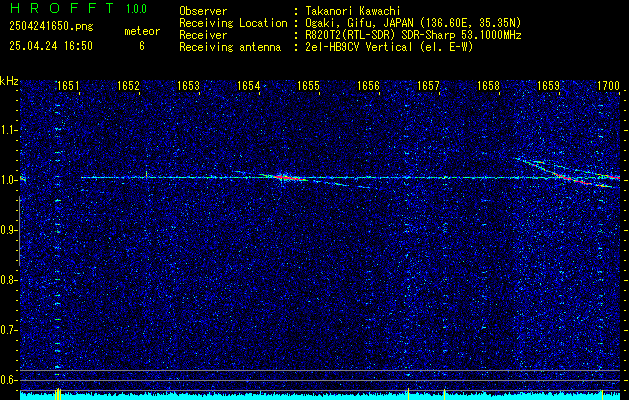Click the 1655 time axis marker
Viewport: 629px width, 400px height.
[308, 86]
